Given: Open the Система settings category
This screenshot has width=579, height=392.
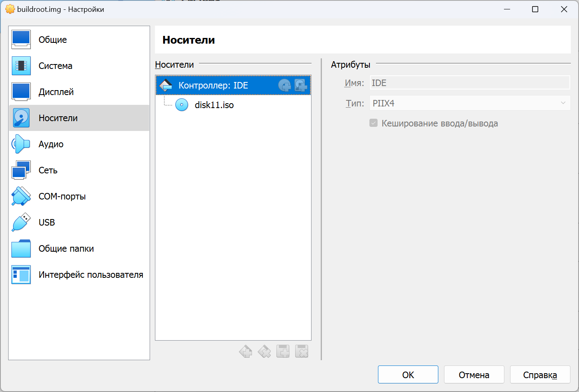Looking at the screenshot, I should tap(79, 66).
